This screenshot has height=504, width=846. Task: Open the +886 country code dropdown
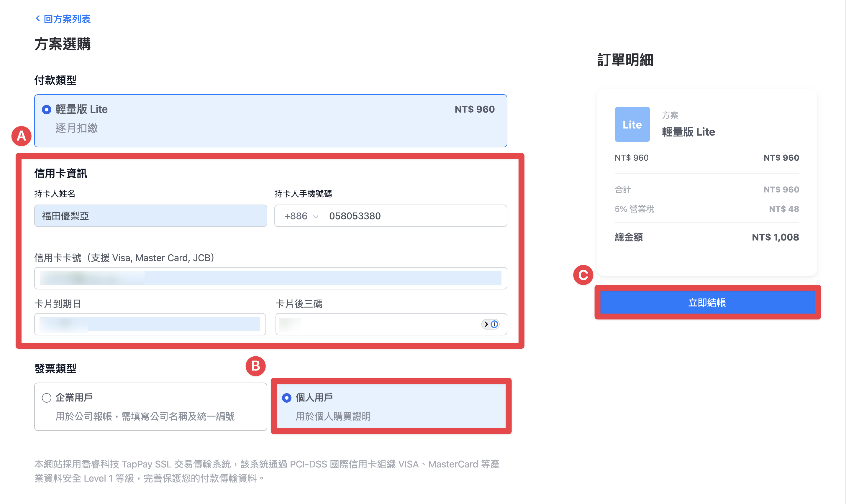point(301,216)
